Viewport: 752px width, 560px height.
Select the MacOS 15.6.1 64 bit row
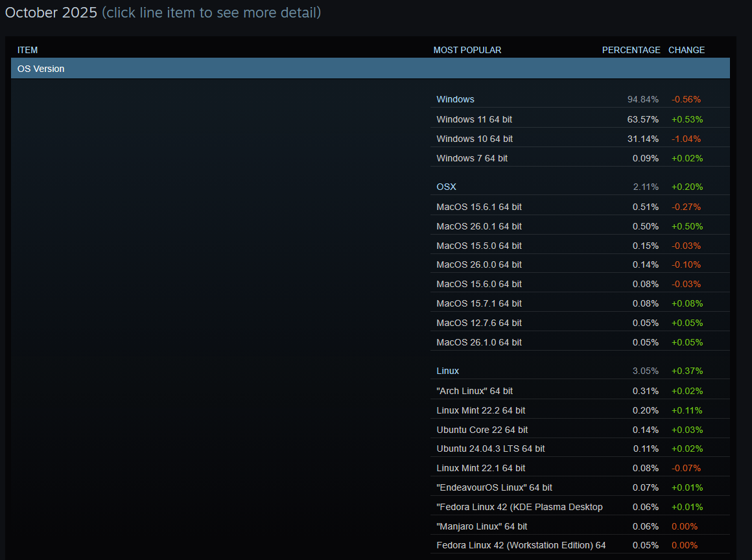pos(580,207)
